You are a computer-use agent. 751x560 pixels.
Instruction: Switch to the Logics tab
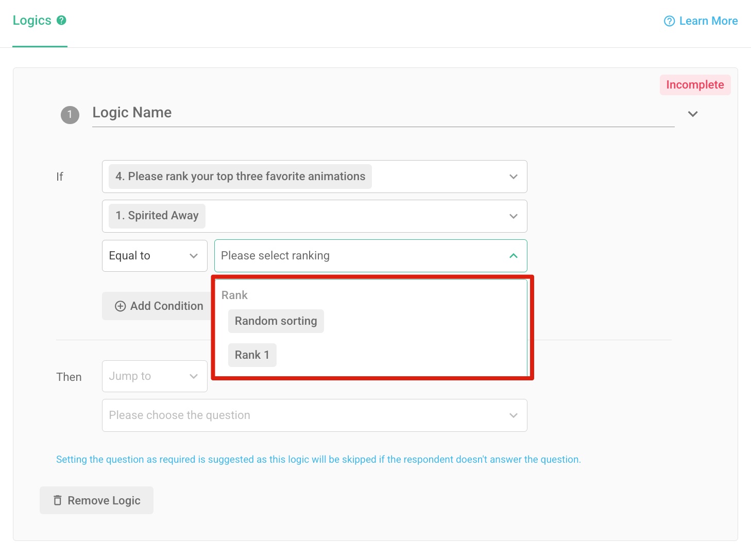point(32,21)
